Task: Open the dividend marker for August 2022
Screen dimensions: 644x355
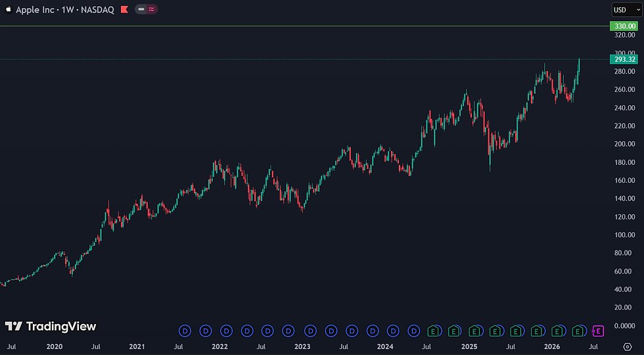Action: 268,330
